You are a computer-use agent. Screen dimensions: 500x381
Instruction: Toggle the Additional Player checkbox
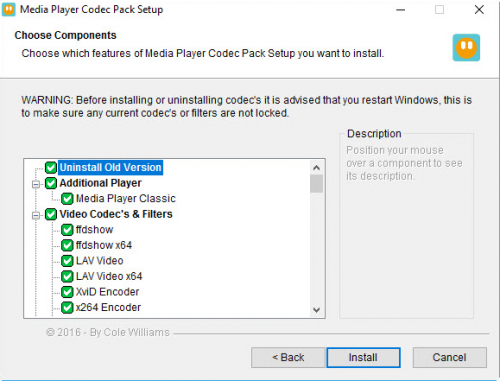click(51, 183)
